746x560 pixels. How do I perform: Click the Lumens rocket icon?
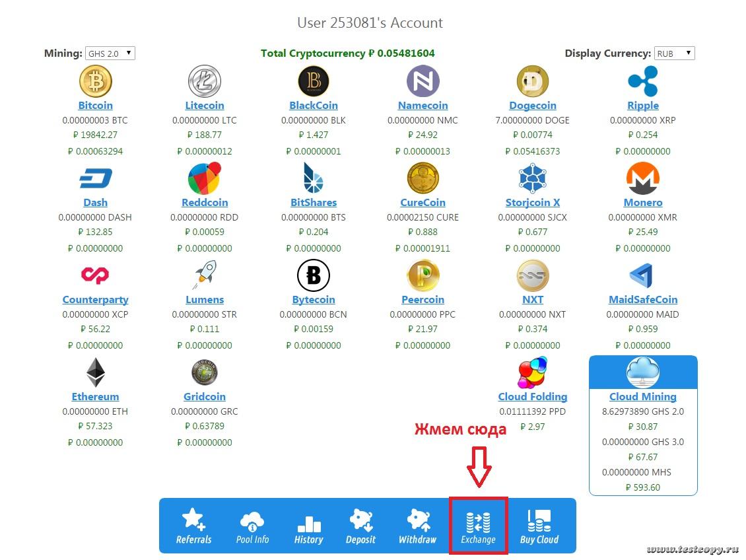pos(204,275)
